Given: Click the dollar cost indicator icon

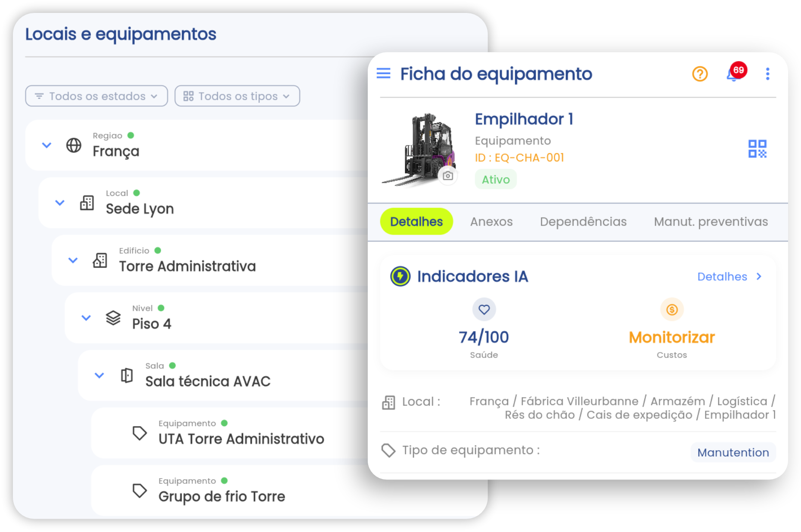Looking at the screenshot, I should 672,309.
